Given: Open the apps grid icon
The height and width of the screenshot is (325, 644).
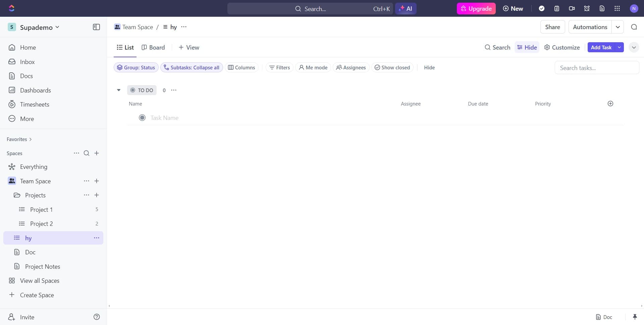Looking at the screenshot, I should coord(617,9).
